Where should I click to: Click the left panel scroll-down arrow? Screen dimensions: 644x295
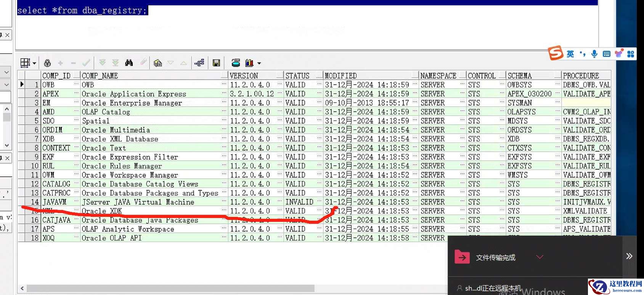coord(6,145)
